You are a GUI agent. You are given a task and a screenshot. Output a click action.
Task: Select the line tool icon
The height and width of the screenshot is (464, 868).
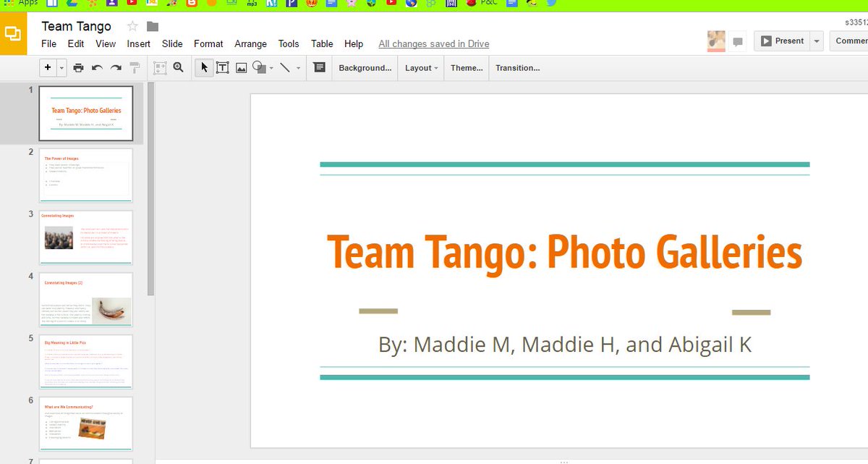click(285, 68)
